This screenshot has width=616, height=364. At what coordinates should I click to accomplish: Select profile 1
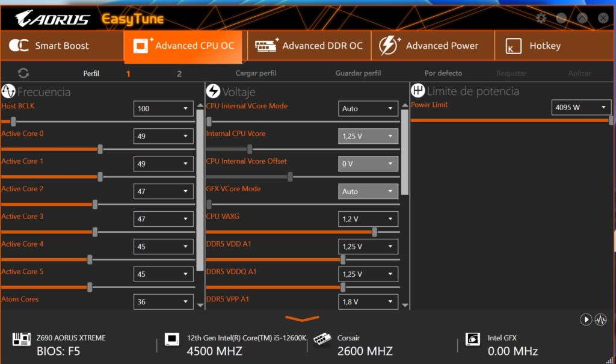click(128, 73)
